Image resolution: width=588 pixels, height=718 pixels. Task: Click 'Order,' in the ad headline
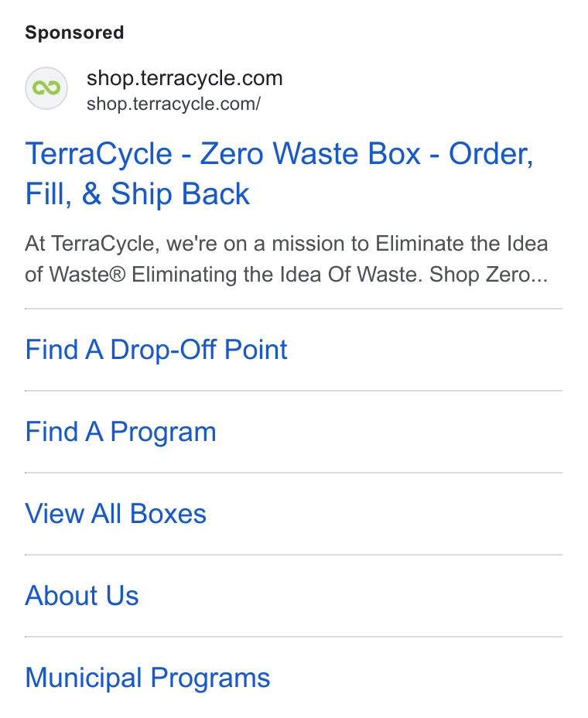click(x=491, y=154)
